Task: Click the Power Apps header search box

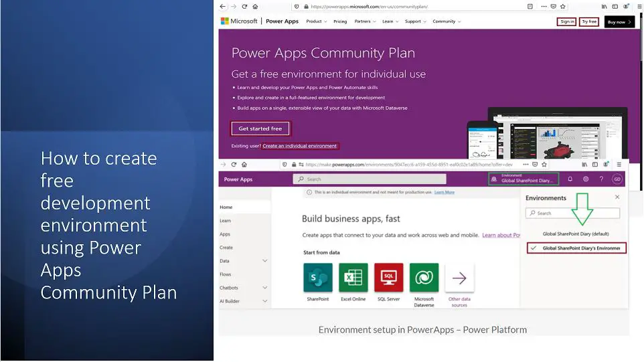Action: [370, 179]
